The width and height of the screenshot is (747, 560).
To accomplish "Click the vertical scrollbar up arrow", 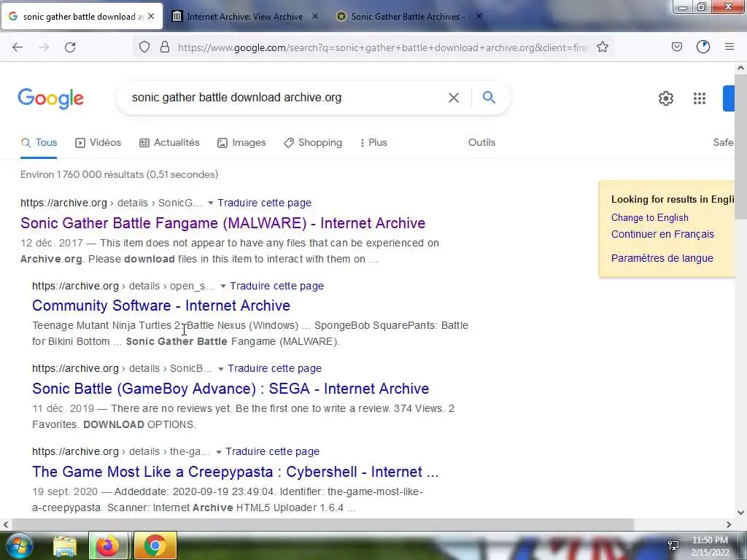I will 741,68.
